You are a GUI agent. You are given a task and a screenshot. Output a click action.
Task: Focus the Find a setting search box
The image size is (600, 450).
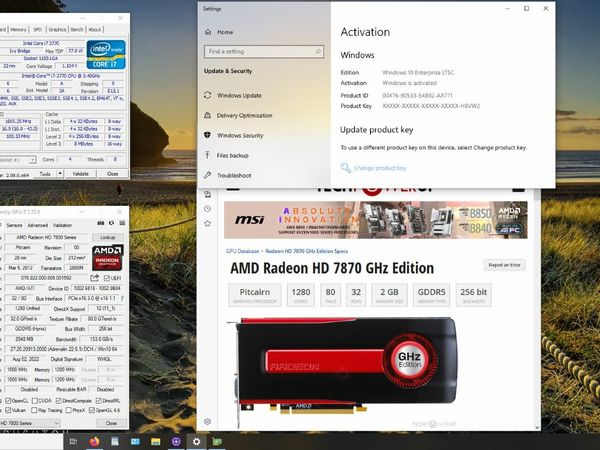(x=264, y=51)
